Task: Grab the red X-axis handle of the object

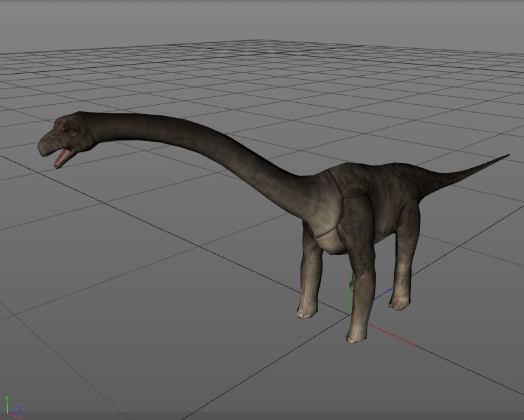Action: click(393, 336)
